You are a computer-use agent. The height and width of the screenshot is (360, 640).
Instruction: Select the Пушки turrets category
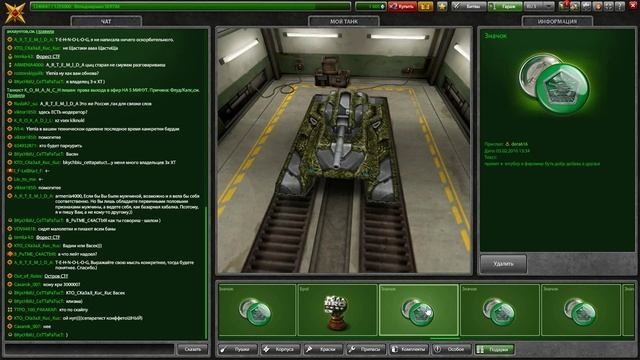point(238,349)
